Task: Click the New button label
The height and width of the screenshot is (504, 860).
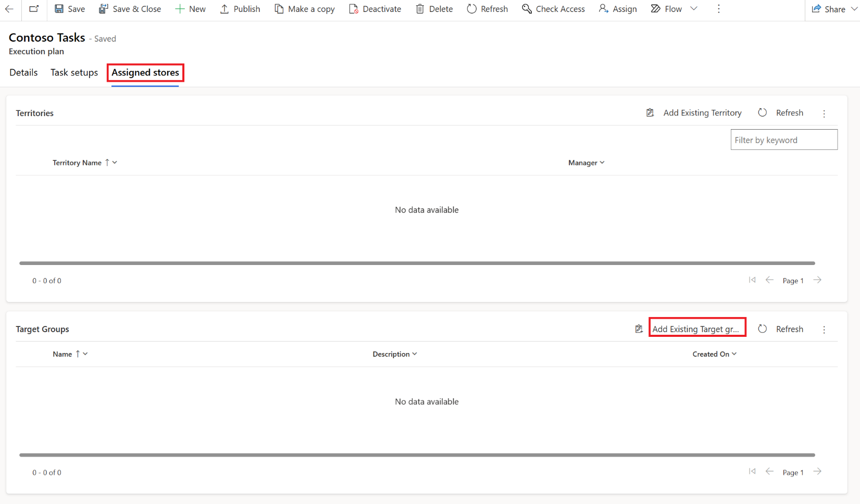Action: coord(197,9)
